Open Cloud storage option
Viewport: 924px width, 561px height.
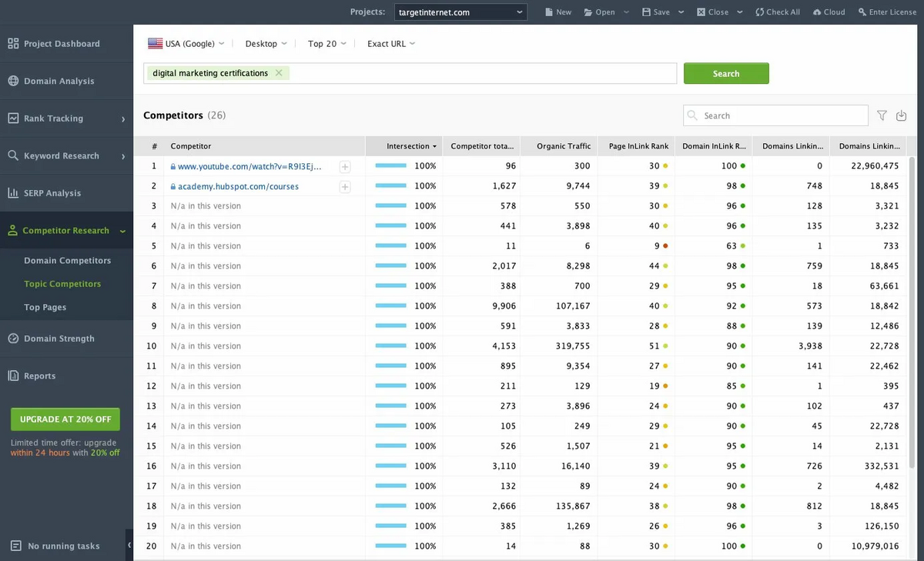click(829, 12)
